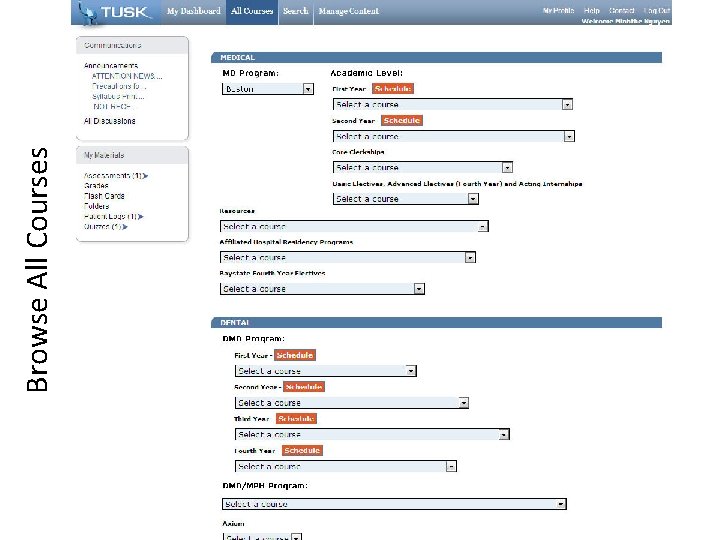Click the arrow icon beside Assignments
Image resolution: width=720 pixels, height=540 pixels.
[146, 176]
